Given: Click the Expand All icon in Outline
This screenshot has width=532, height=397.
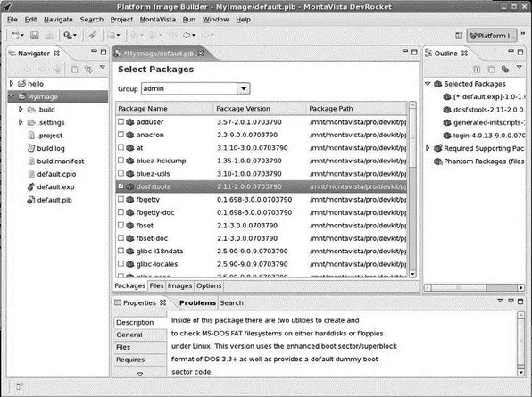Looking at the screenshot, I should click(x=477, y=70).
